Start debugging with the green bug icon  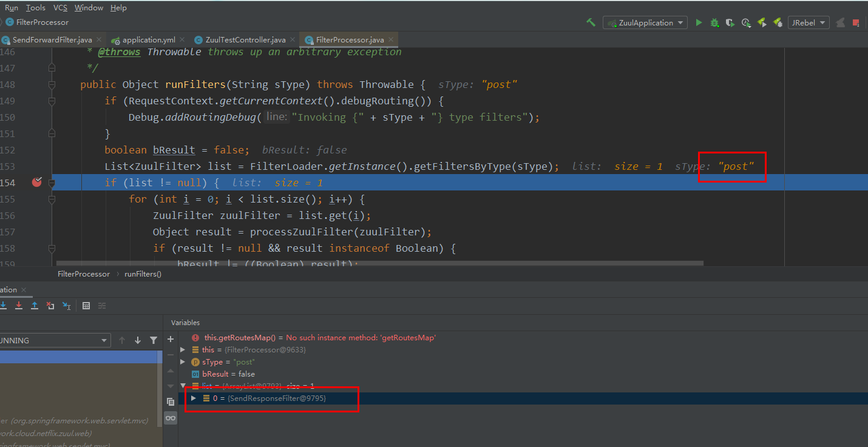point(714,22)
